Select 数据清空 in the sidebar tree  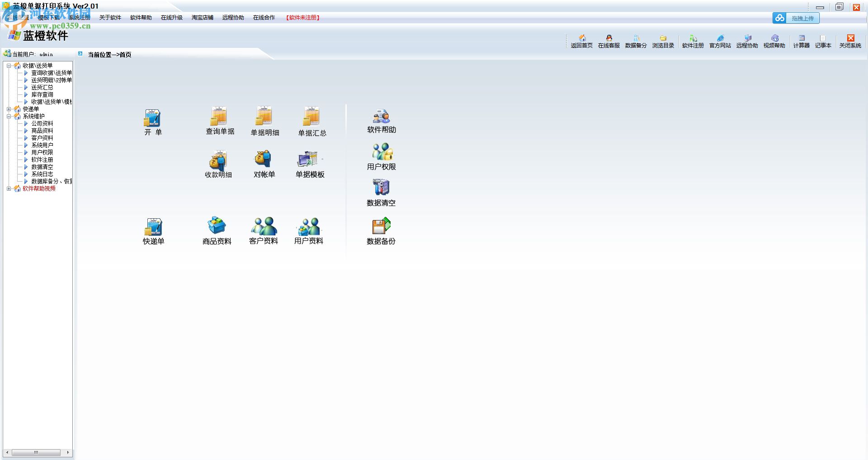point(42,167)
